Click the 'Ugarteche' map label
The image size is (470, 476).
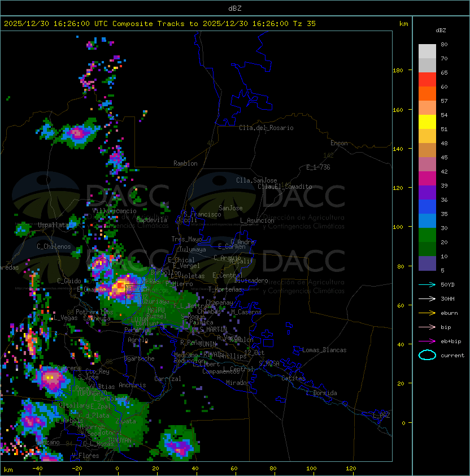tap(140, 358)
